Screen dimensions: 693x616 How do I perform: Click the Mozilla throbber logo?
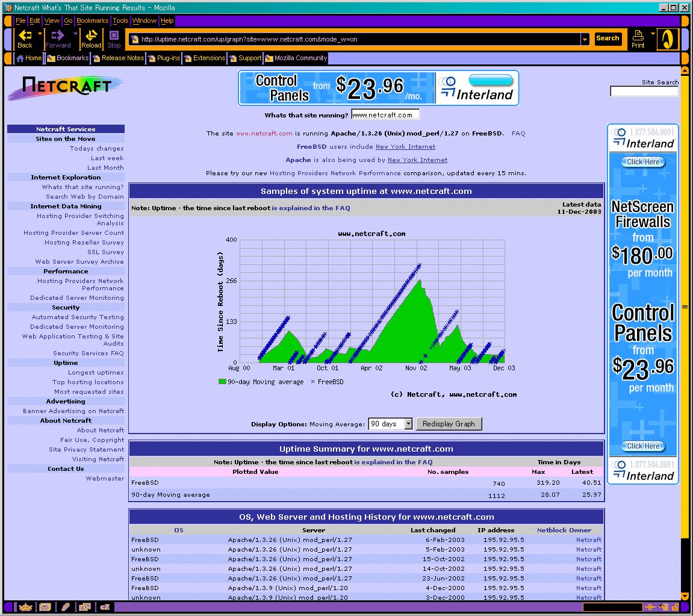coord(667,39)
